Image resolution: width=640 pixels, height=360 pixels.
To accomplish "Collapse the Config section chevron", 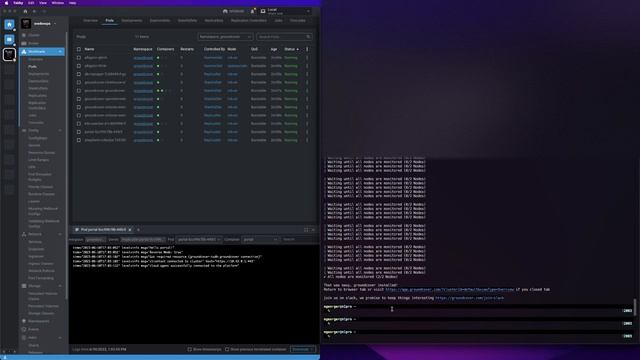I will 60,131.
